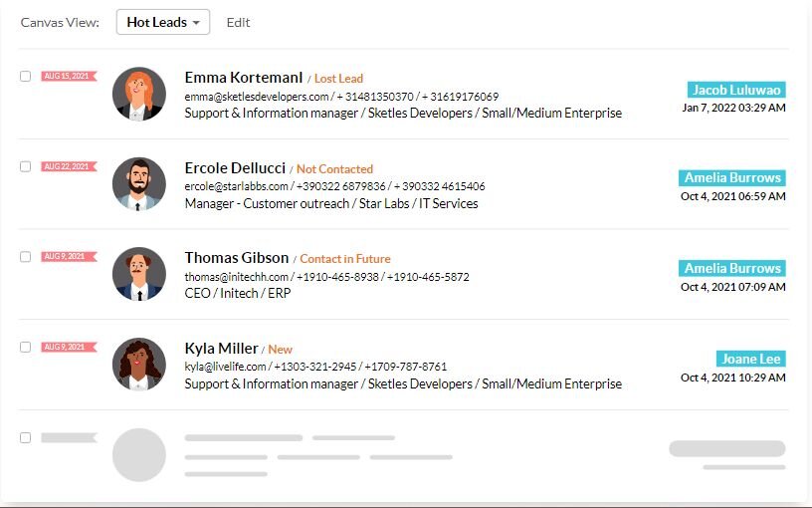Click Thomas Gibson's AUG 9 date flag
Image resolution: width=812 pixels, height=508 pixels.
click(x=69, y=257)
